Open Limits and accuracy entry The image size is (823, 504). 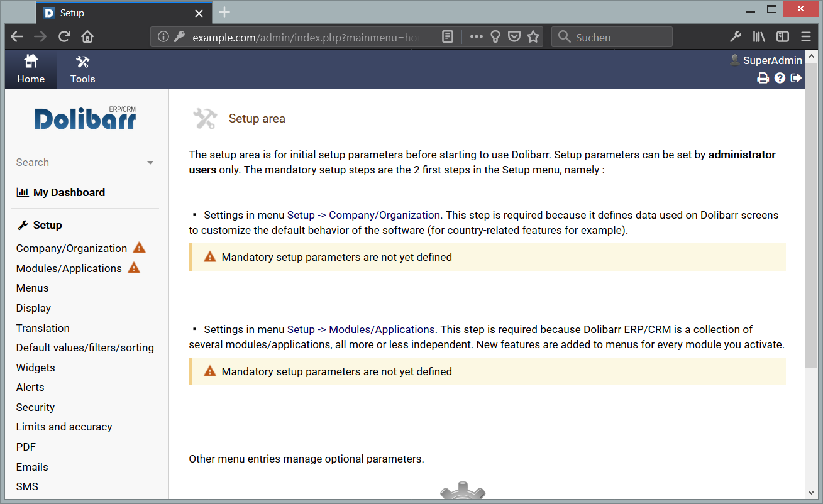coord(64,427)
